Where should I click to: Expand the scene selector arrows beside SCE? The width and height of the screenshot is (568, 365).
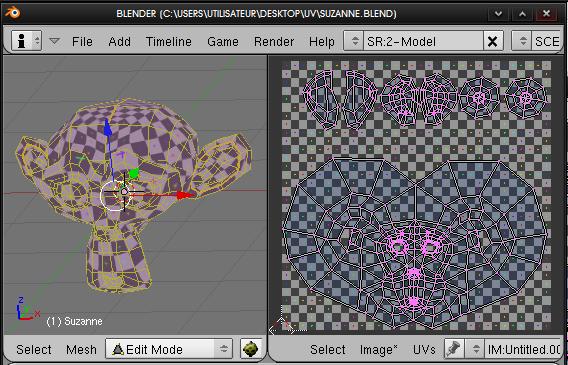521,41
